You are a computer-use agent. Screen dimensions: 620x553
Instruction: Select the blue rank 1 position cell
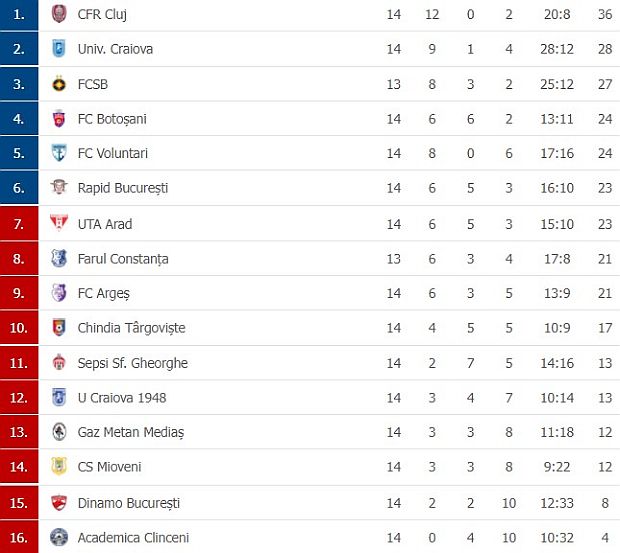[x=19, y=15]
